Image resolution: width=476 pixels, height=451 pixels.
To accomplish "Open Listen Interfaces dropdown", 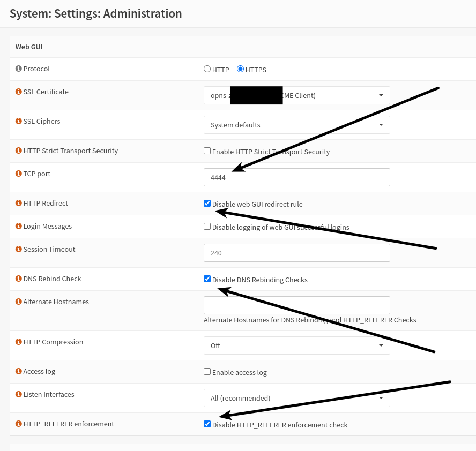I will tap(296, 398).
